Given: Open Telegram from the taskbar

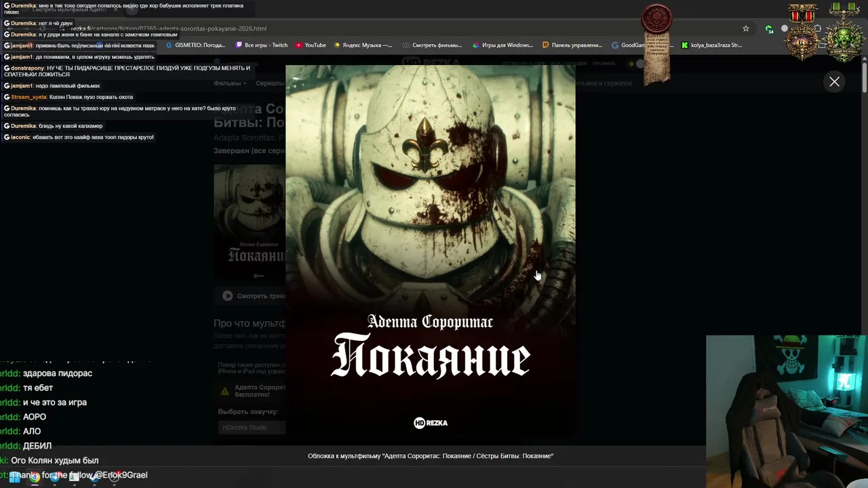Looking at the screenshot, I should 54,477.
